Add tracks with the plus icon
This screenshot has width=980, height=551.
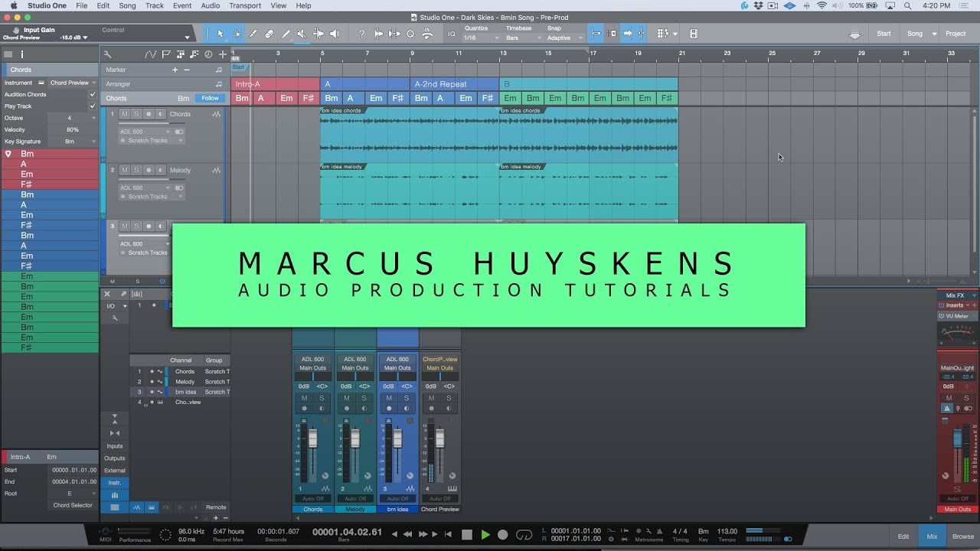(223, 54)
